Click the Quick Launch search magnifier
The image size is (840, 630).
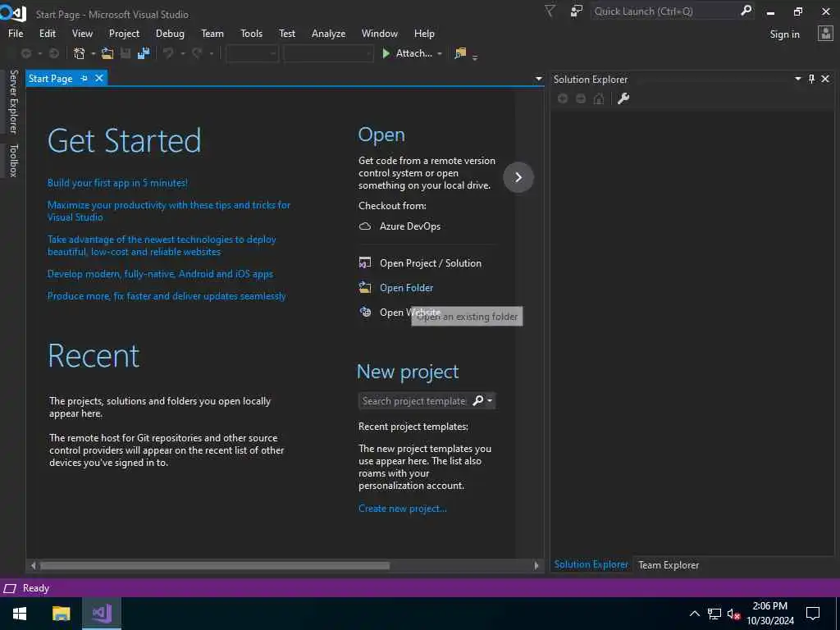[x=746, y=11]
